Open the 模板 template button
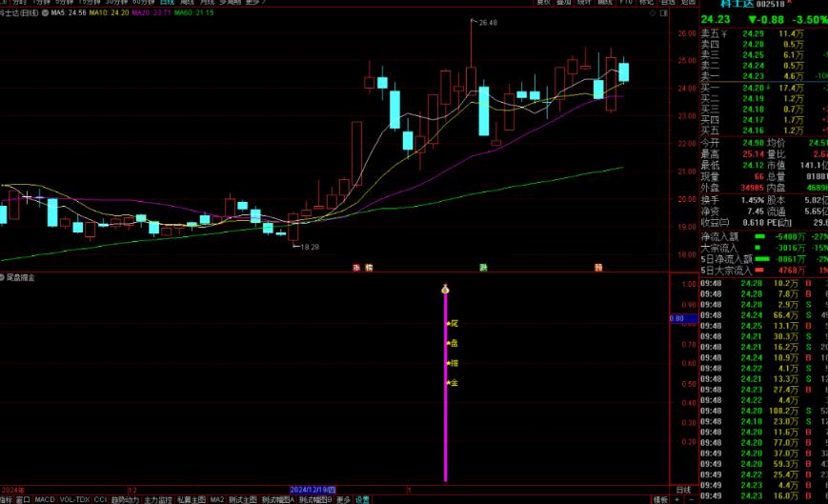Screen dimensions: 828x504 [660, 499]
